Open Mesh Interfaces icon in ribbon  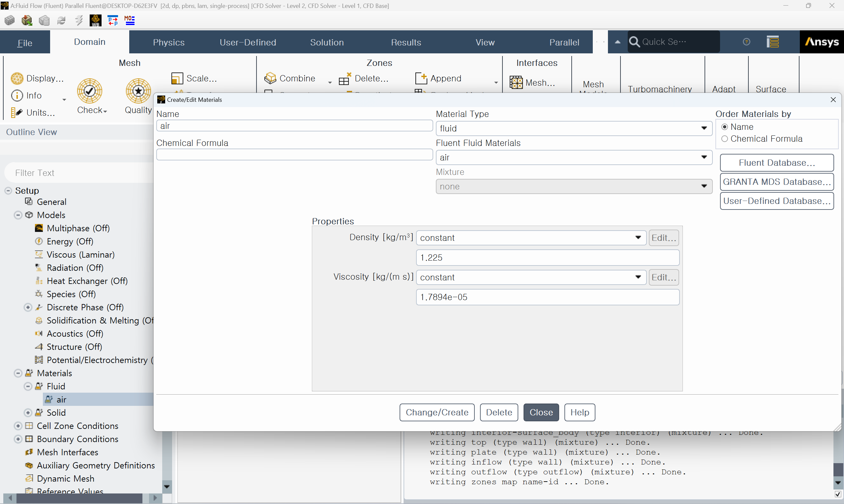pyautogui.click(x=516, y=83)
